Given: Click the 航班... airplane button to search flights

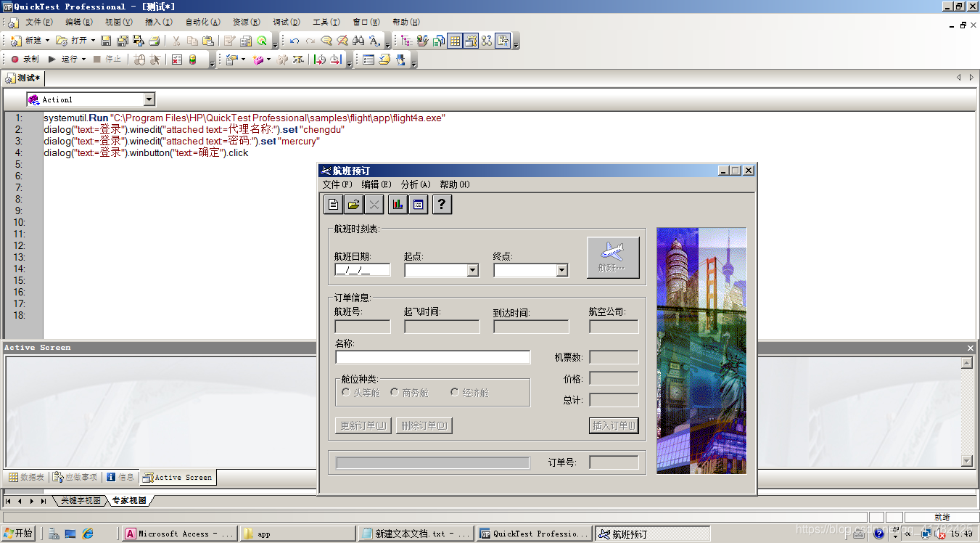Looking at the screenshot, I should [613, 257].
